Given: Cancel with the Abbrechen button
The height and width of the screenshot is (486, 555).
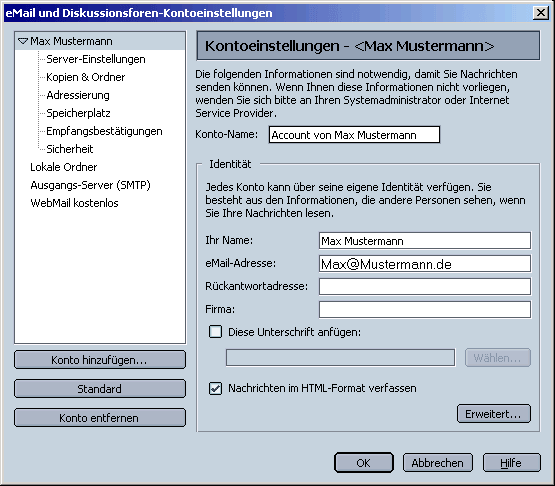Looking at the screenshot, I should 438,463.
